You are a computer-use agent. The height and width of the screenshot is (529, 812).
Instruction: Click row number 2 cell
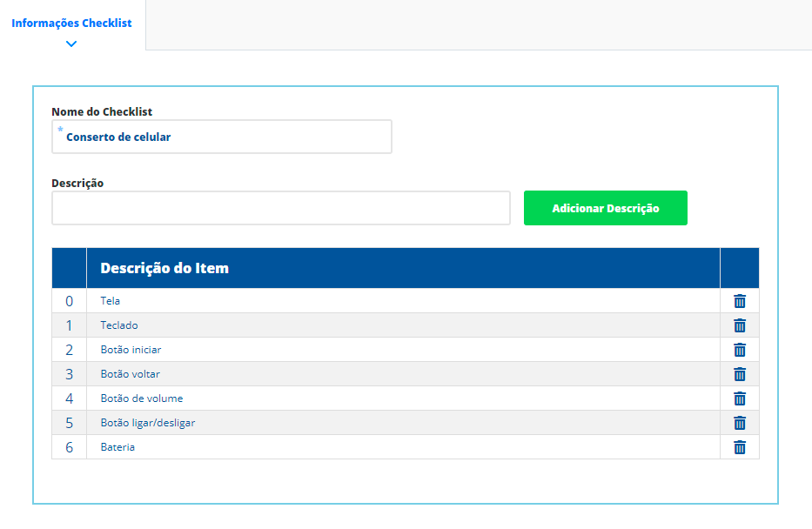(70, 350)
